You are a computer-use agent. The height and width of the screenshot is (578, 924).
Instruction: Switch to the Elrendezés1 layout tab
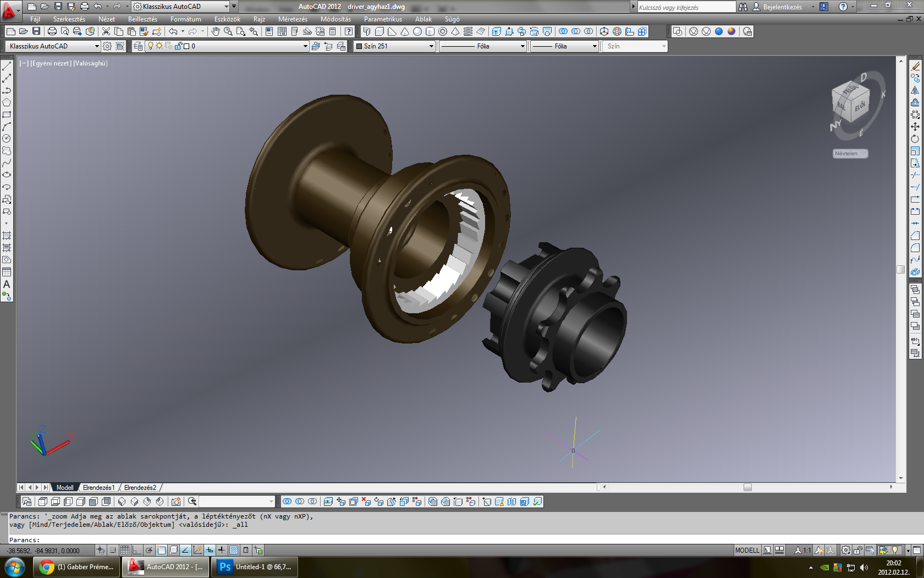pos(98,488)
